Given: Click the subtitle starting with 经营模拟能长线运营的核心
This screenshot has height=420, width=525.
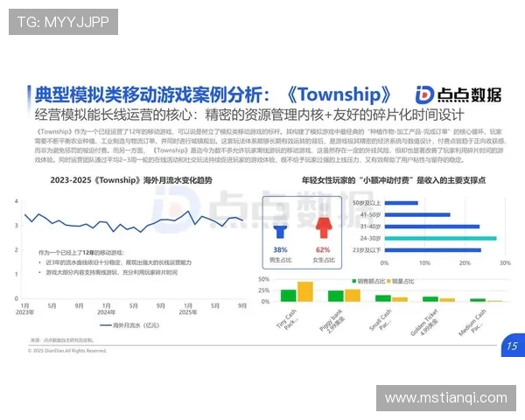Looking at the screenshot, I should click(249, 115).
